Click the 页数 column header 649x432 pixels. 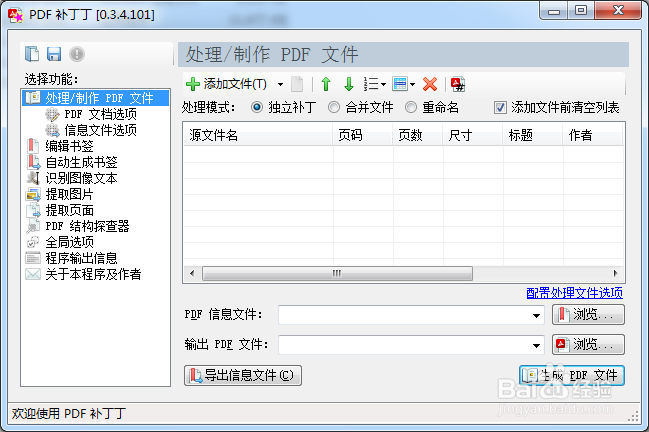pyautogui.click(x=418, y=135)
